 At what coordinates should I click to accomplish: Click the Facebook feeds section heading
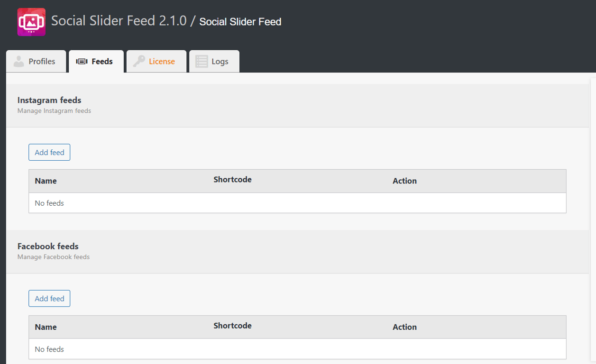pyautogui.click(x=47, y=246)
